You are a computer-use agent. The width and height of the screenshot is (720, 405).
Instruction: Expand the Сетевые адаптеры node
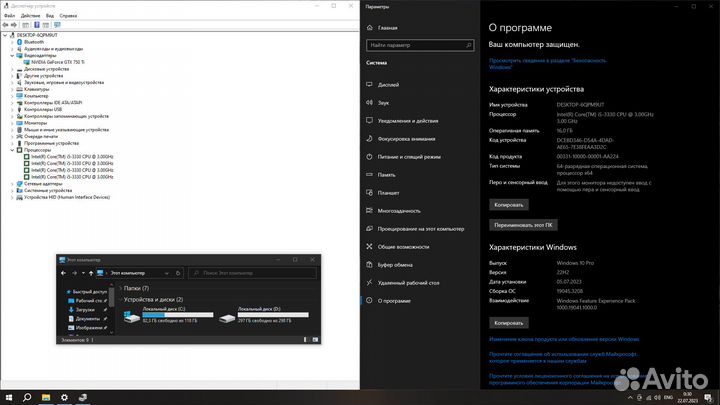point(12,184)
